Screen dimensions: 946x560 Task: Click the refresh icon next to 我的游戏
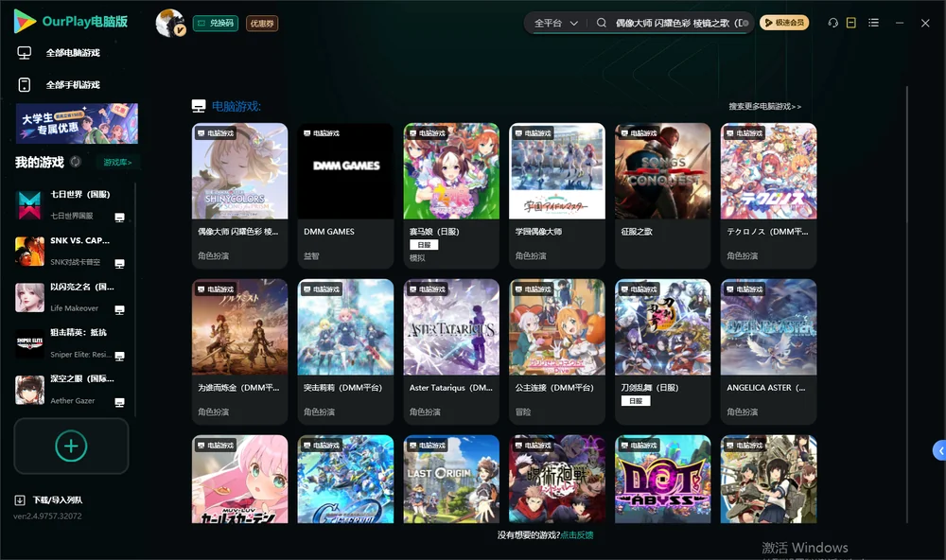(x=76, y=162)
